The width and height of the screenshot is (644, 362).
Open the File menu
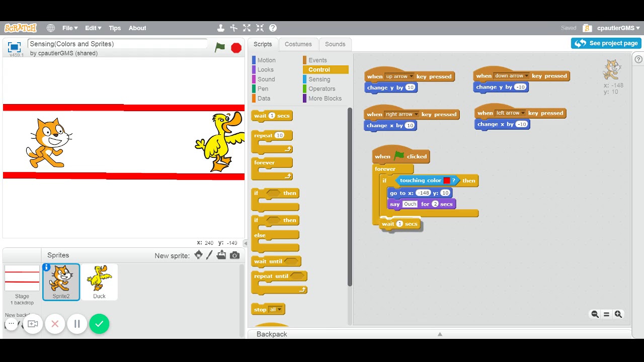coord(70,28)
